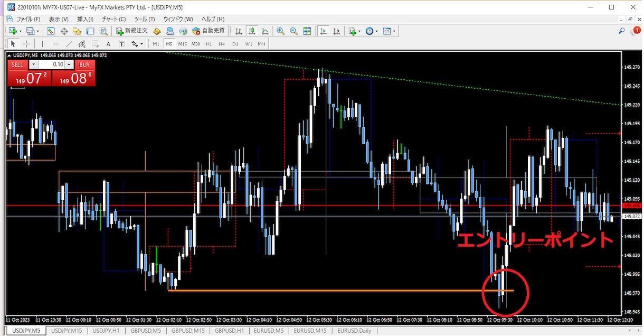The height and width of the screenshot is (336, 644).
Task: Switch to the GBPUSD,M15 chart tab
Action: click(x=188, y=331)
